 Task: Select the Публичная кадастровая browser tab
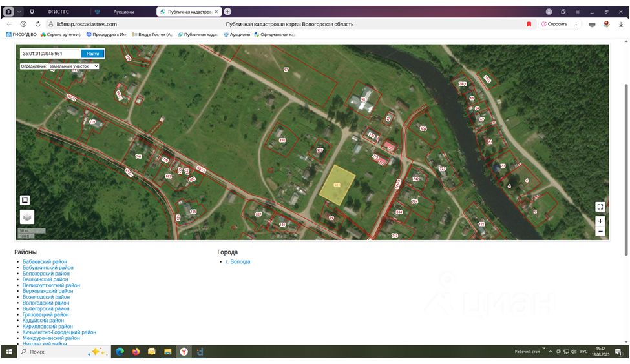point(189,12)
